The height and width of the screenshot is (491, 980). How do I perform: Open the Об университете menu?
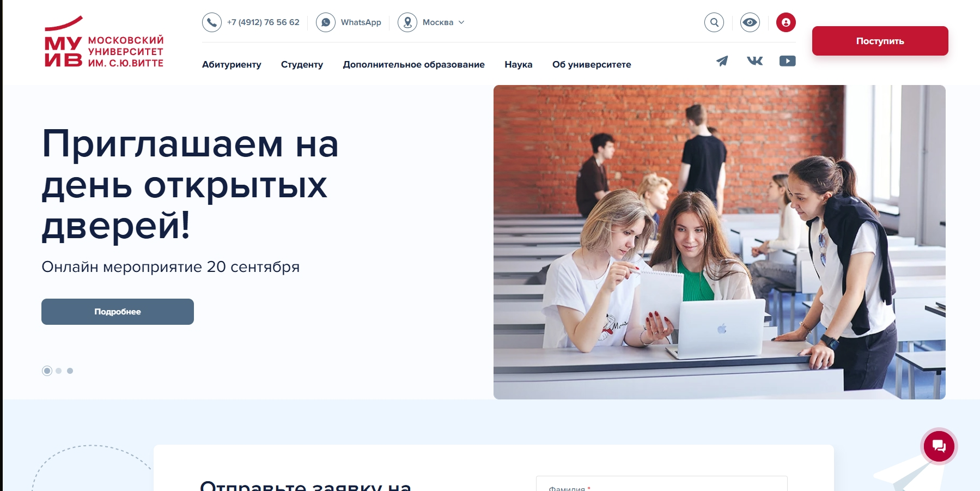592,64
